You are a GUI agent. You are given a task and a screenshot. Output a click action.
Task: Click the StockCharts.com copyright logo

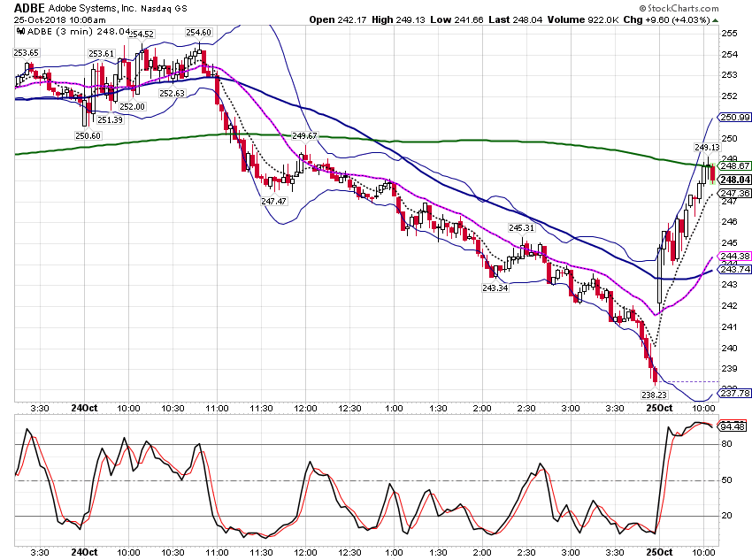pos(679,8)
